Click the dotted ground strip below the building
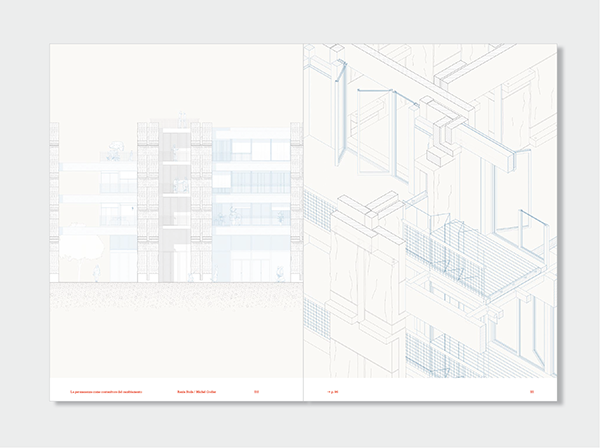 [x=175, y=293]
